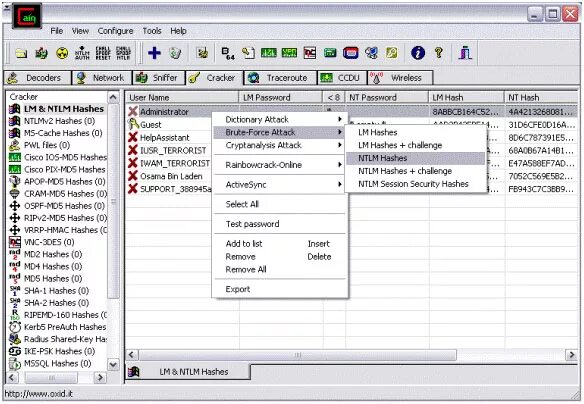Switch to the Traceroute tab

point(280,78)
